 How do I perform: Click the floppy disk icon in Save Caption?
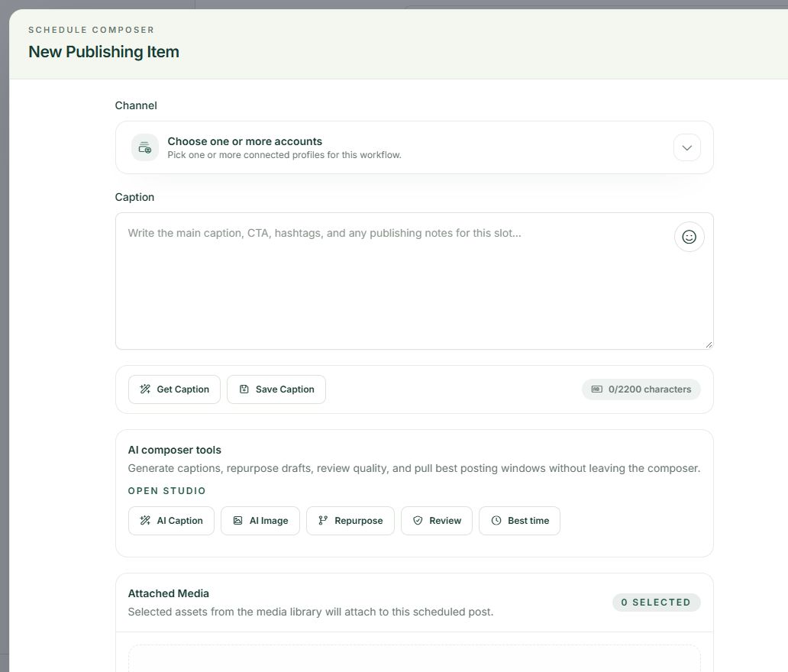click(x=244, y=389)
